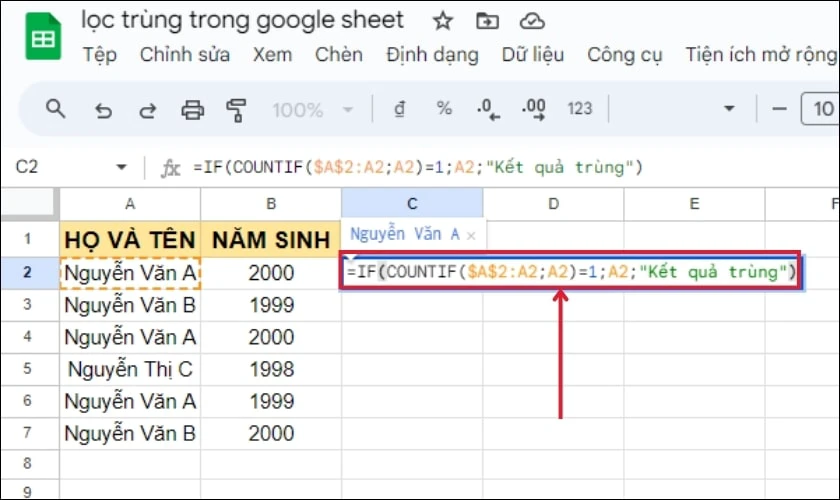This screenshot has width=840, height=500.
Task: Open the zoom 100% dropdown
Action: click(313, 110)
